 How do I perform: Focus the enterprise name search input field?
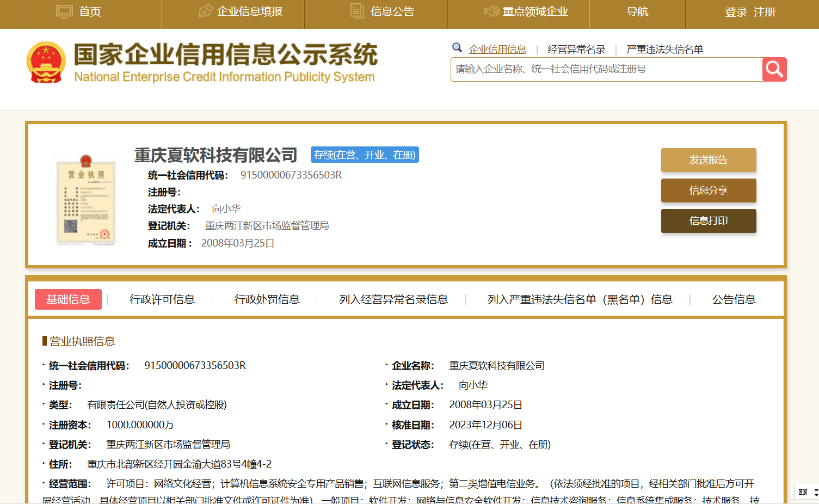click(x=606, y=69)
